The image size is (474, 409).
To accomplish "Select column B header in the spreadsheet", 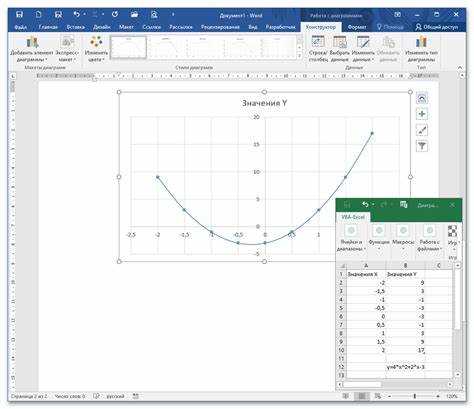I will coord(406,266).
